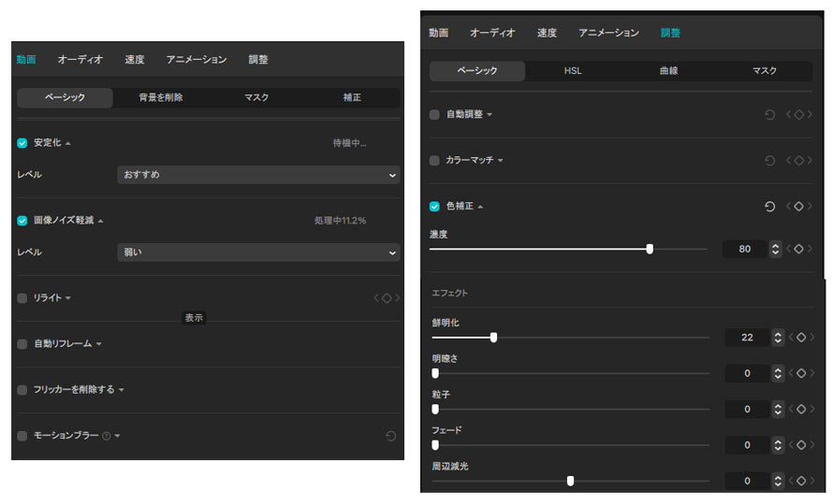Image resolution: width=833 pixels, height=504 pixels.
Task: Add keyframe diamond for 粒子
Action: 801,409
